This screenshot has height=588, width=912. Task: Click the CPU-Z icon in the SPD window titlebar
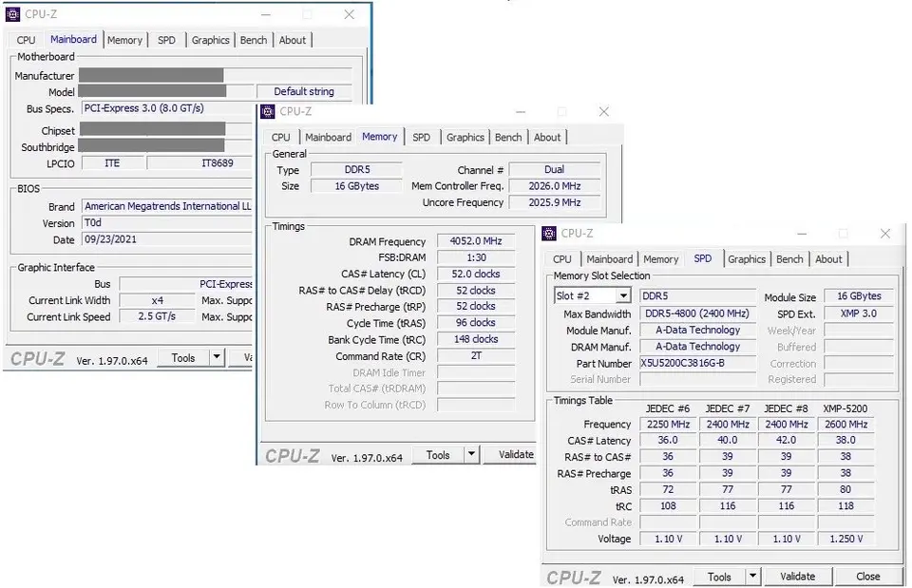tap(548, 233)
